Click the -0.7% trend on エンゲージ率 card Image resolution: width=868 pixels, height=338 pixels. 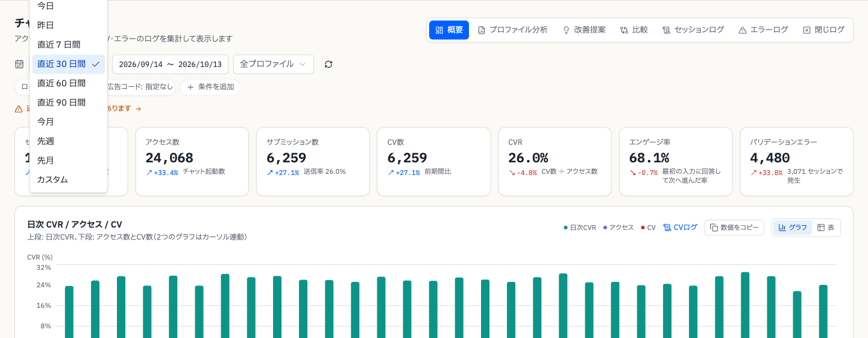tap(644, 172)
